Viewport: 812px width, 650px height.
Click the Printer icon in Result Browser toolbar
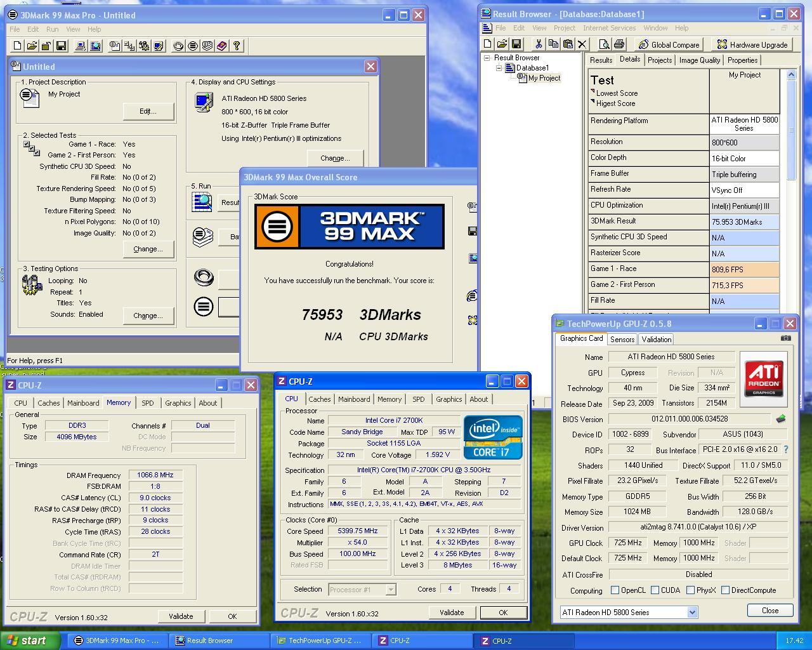click(x=619, y=44)
